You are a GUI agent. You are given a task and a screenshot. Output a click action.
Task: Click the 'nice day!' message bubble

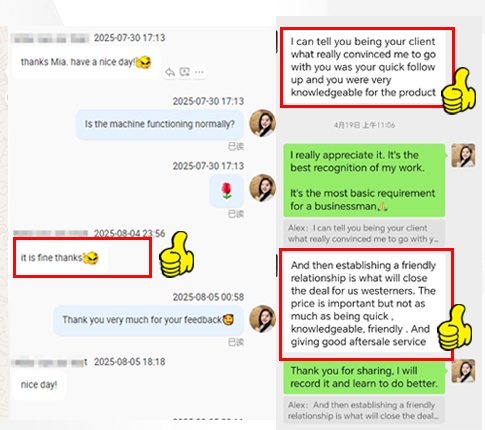[39, 385]
